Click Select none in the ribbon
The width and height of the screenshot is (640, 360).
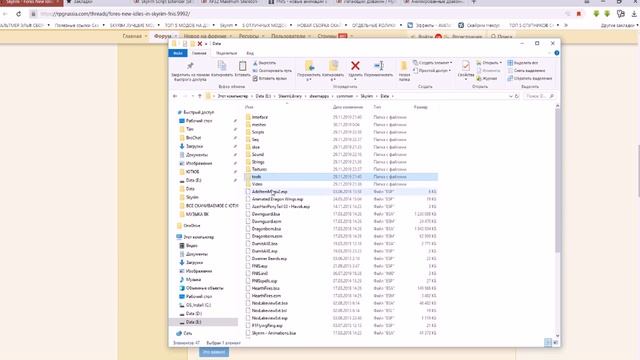[x=526, y=71]
